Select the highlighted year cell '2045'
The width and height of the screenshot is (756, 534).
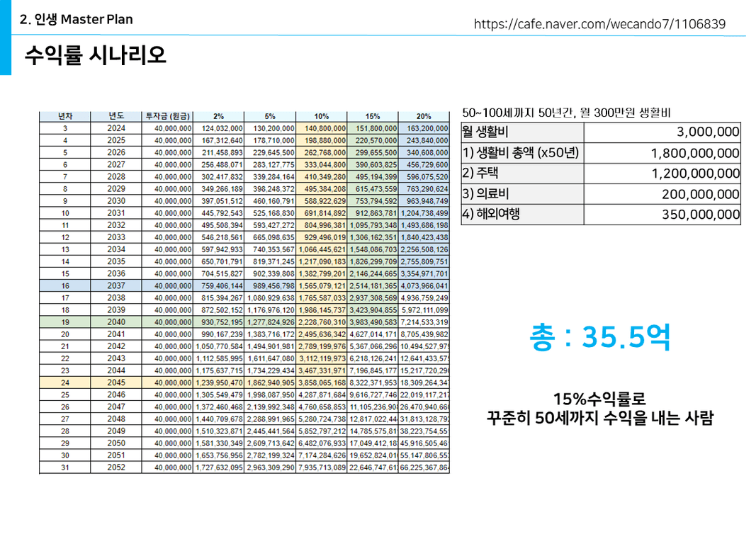click(x=116, y=382)
